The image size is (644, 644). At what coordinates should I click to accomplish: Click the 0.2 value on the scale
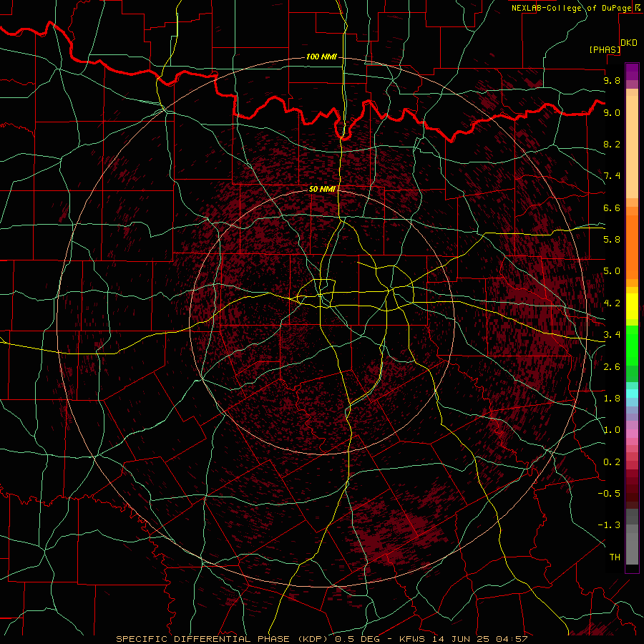tap(612, 462)
